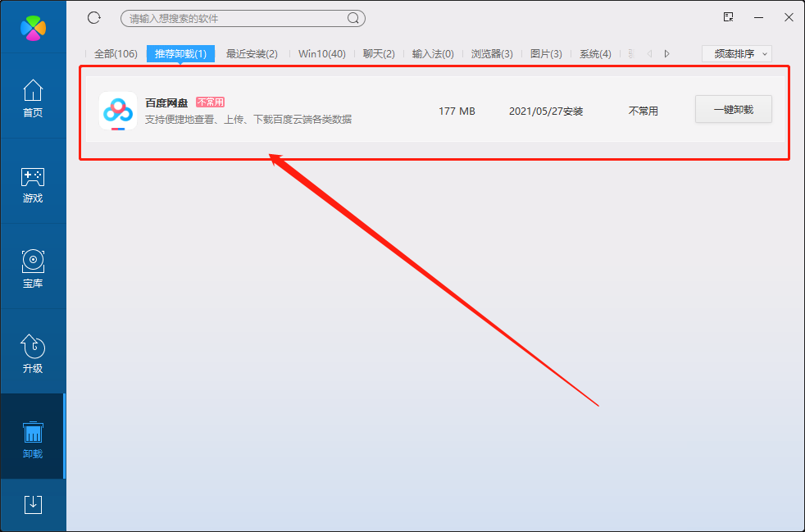
Task: Go to 首页 home in sidebar
Action: coord(33,98)
